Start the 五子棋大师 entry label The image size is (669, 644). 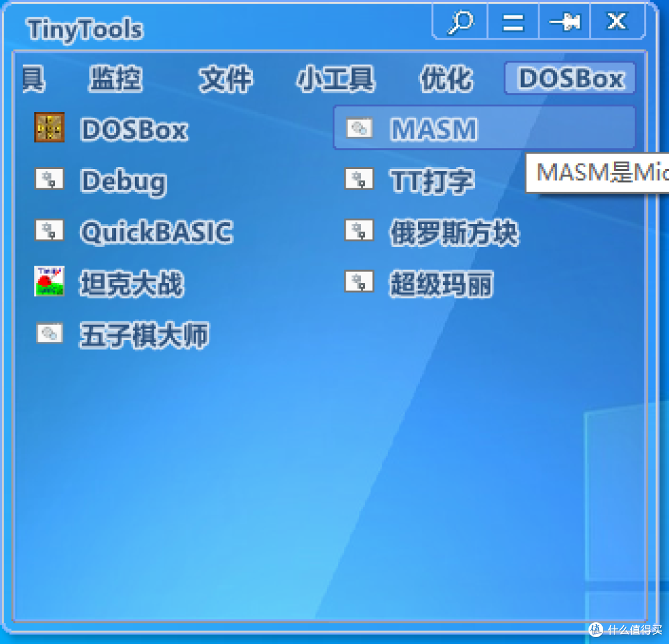[x=144, y=335]
